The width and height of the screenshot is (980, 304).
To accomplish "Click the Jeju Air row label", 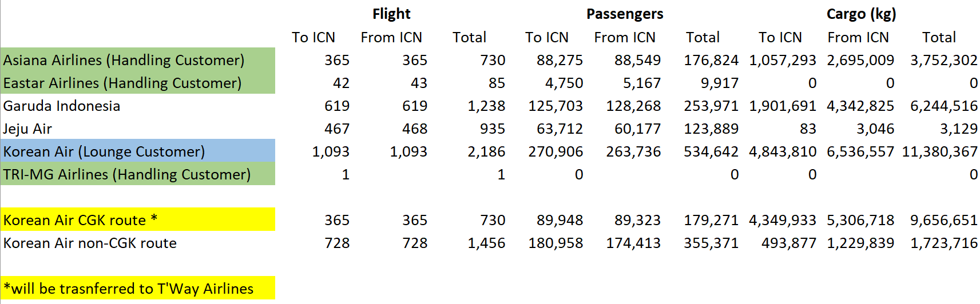I will click(27, 129).
